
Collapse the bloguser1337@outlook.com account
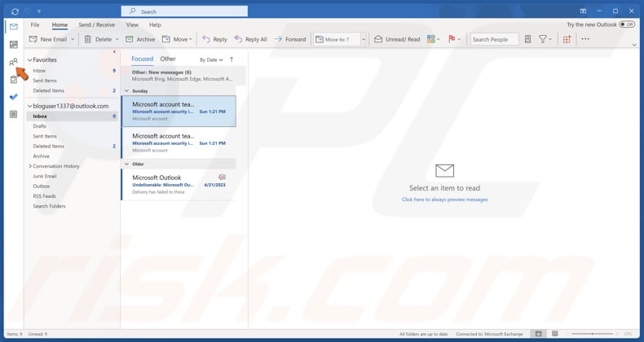(x=29, y=106)
